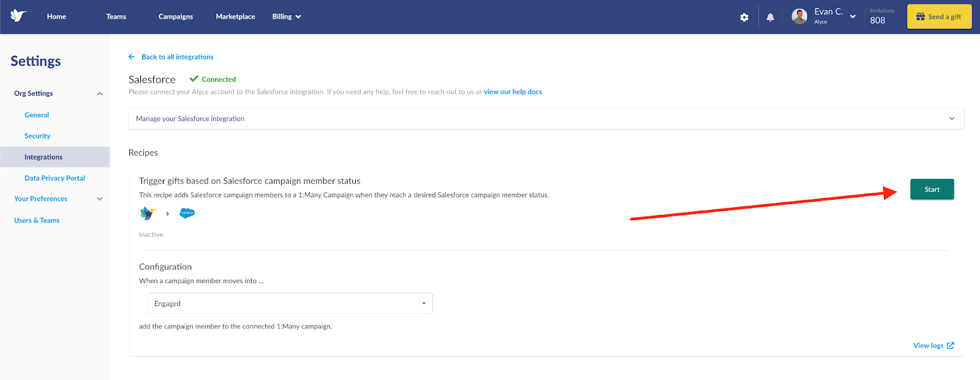
Task: Click the gift icon on Send a gift
Action: coord(920,17)
